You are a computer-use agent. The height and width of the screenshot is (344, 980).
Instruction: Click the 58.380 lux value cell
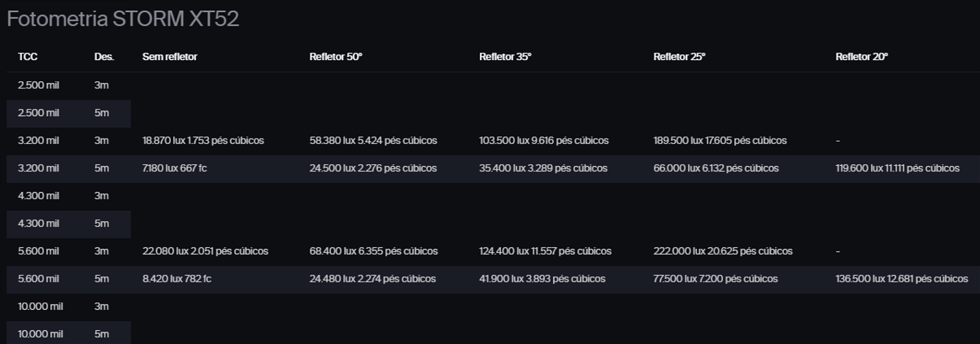373,141
